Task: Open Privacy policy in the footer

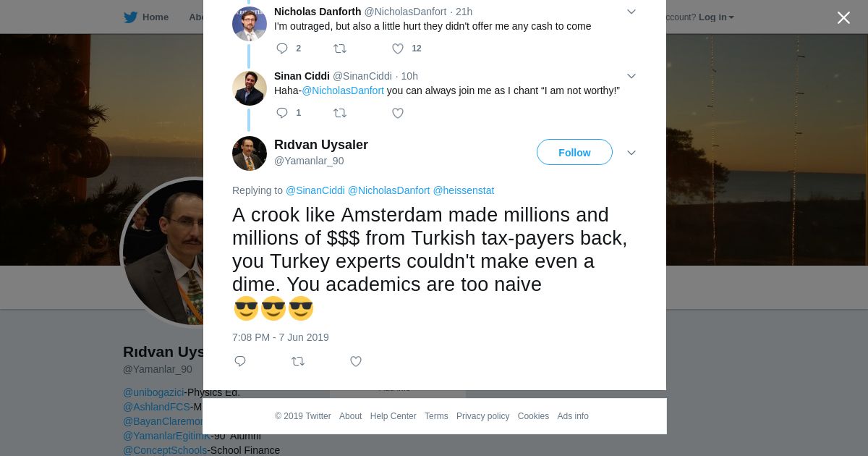Action: 482,416
